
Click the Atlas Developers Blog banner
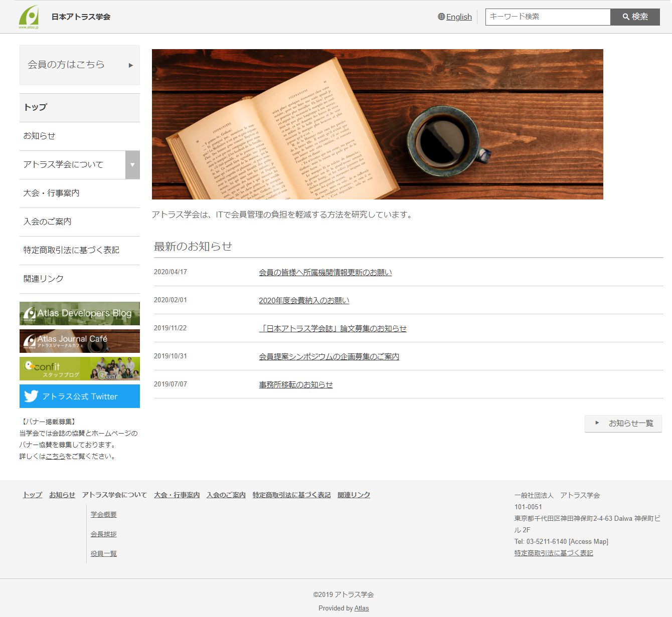[x=79, y=313]
